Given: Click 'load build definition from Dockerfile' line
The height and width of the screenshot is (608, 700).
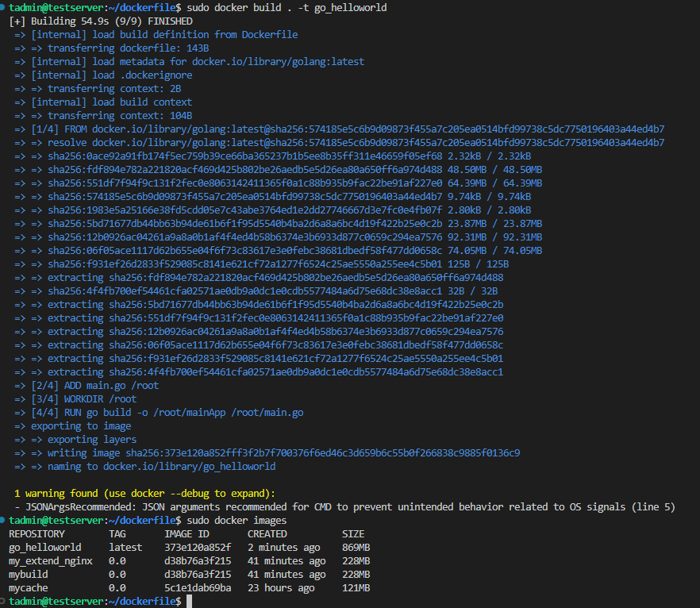Looking at the screenshot, I should pos(156,35).
